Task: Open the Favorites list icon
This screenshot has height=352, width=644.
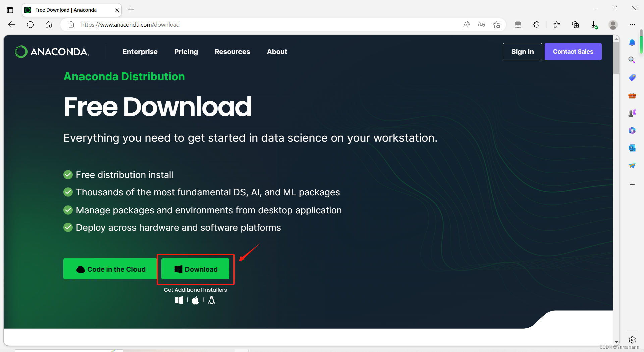Action: coord(557,24)
